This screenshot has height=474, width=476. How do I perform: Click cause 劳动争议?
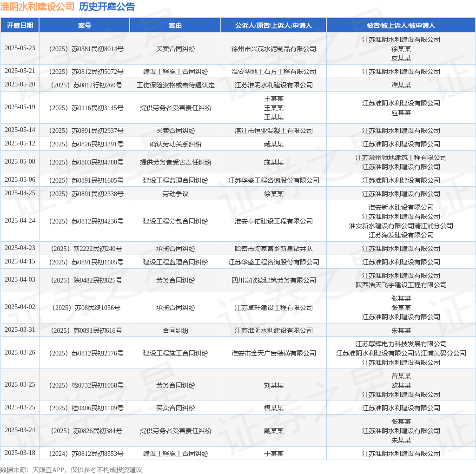(175, 194)
